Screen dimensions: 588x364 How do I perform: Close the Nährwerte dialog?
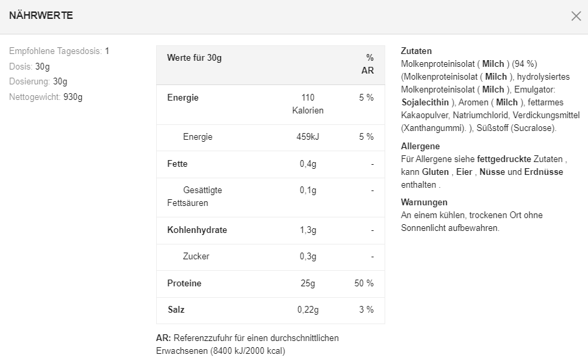point(576,16)
